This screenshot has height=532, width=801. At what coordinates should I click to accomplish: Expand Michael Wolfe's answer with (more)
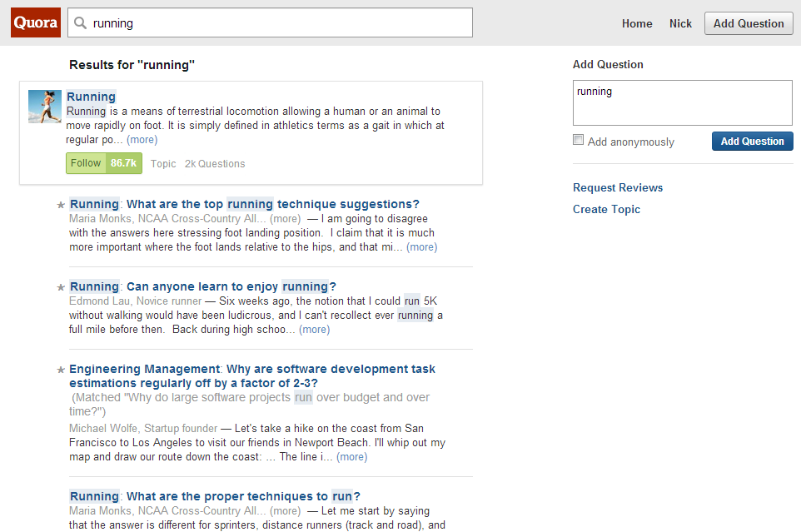[x=352, y=457]
